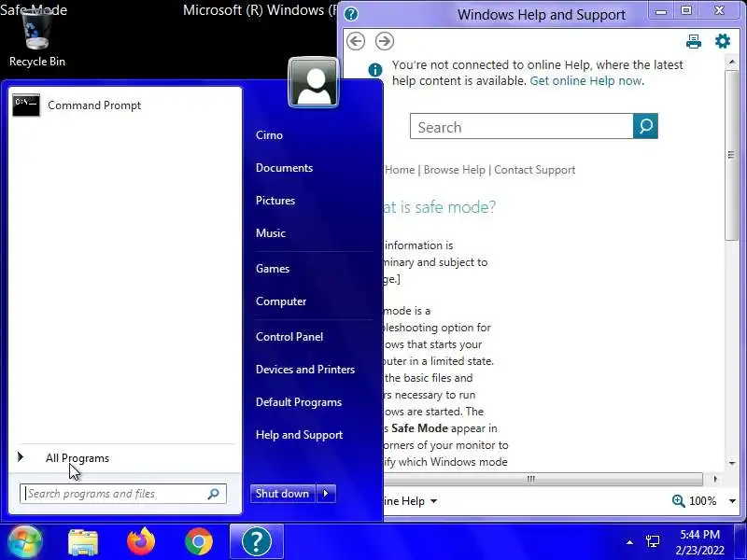Open Music from Start menu

pos(271,233)
